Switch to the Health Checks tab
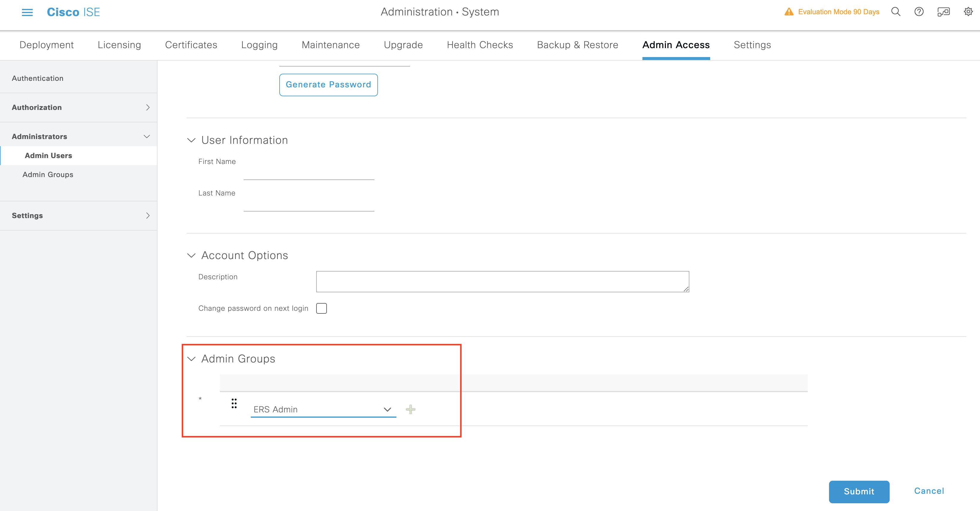The height and width of the screenshot is (511, 980). [x=480, y=45]
